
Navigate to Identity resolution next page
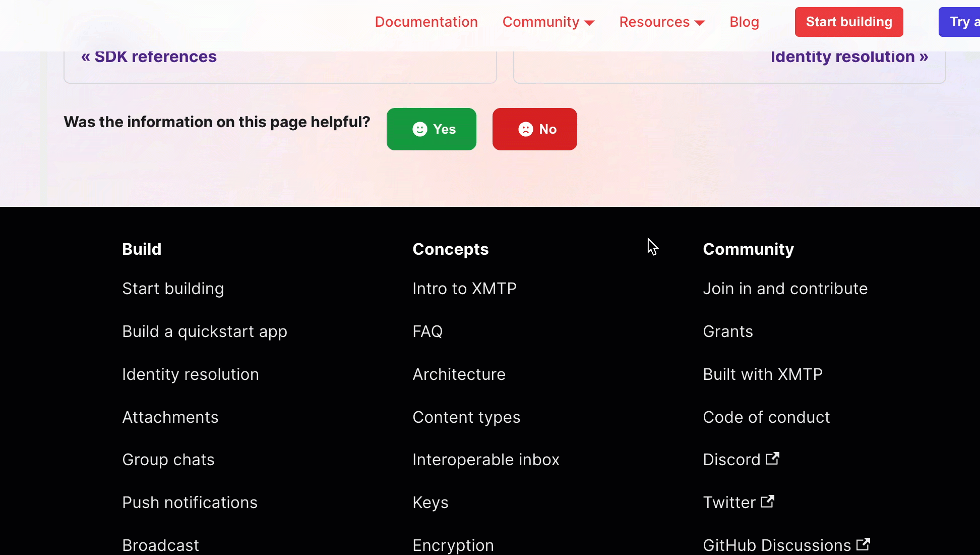click(x=849, y=56)
